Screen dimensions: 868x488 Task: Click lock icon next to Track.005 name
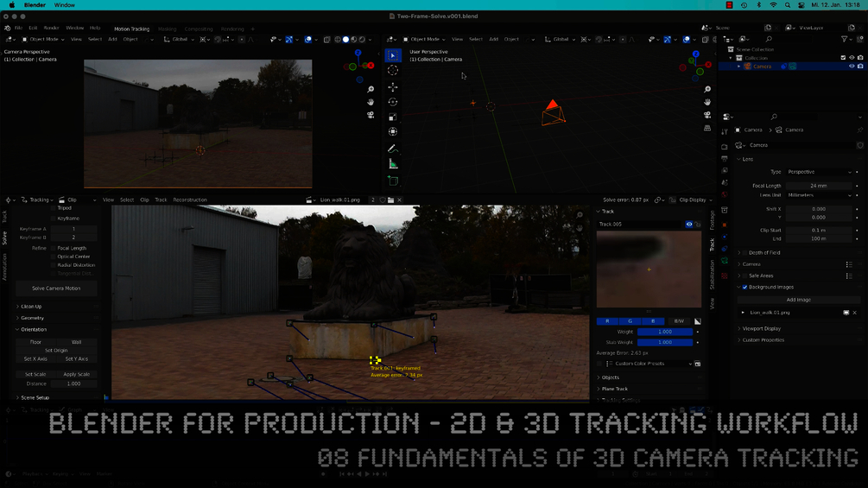click(x=698, y=224)
